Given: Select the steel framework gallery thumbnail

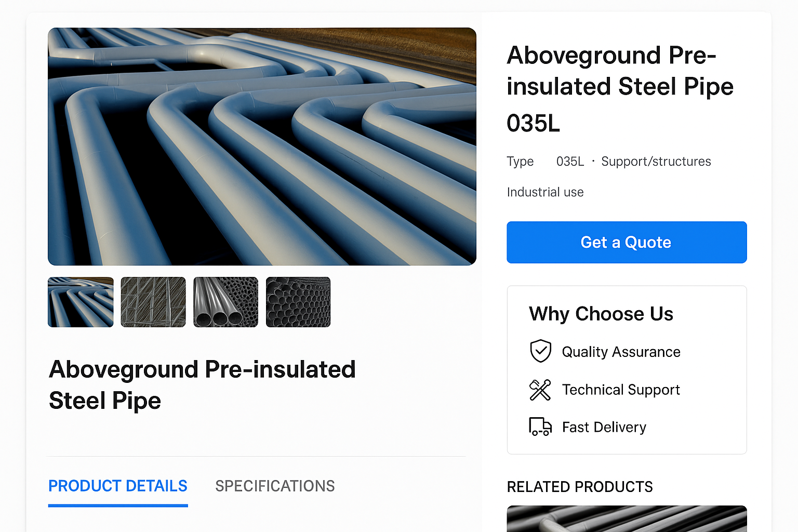Looking at the screenshot, I should click(x=153, y=302).
